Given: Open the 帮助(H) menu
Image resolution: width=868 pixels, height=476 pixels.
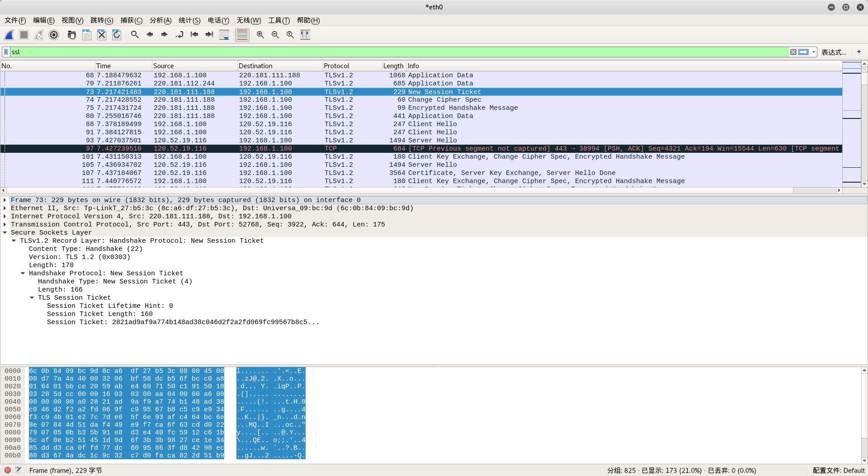Looking at the screenshot, I should click(x=308, y=20).
